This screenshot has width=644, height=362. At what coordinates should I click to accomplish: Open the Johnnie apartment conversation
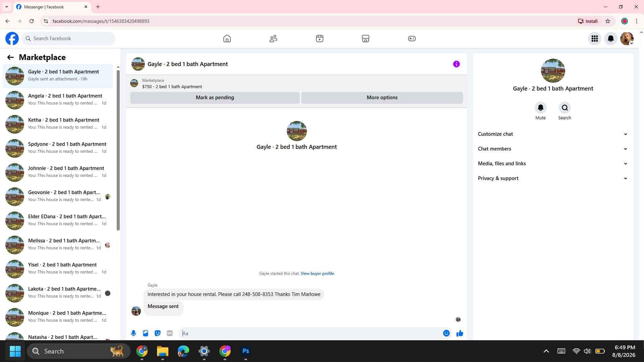point(58,172)
